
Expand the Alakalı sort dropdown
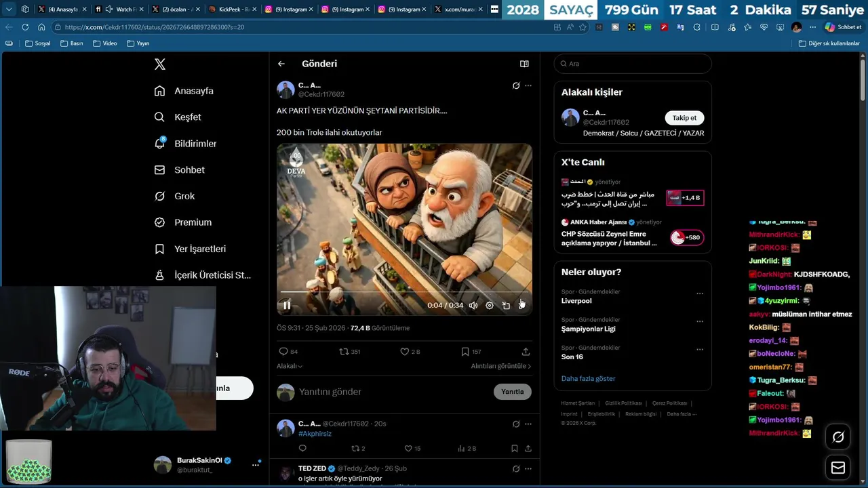click(x=290, y=366)
